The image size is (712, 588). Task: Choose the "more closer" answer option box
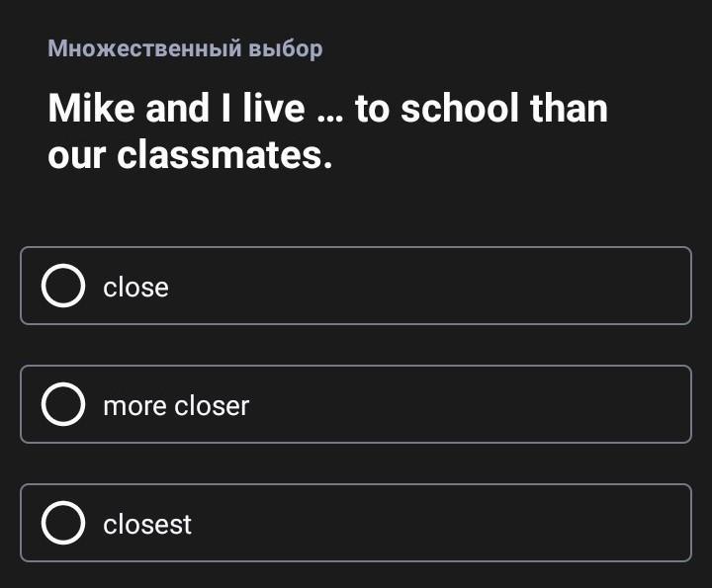pyautogui.click(x=356, y=404)
